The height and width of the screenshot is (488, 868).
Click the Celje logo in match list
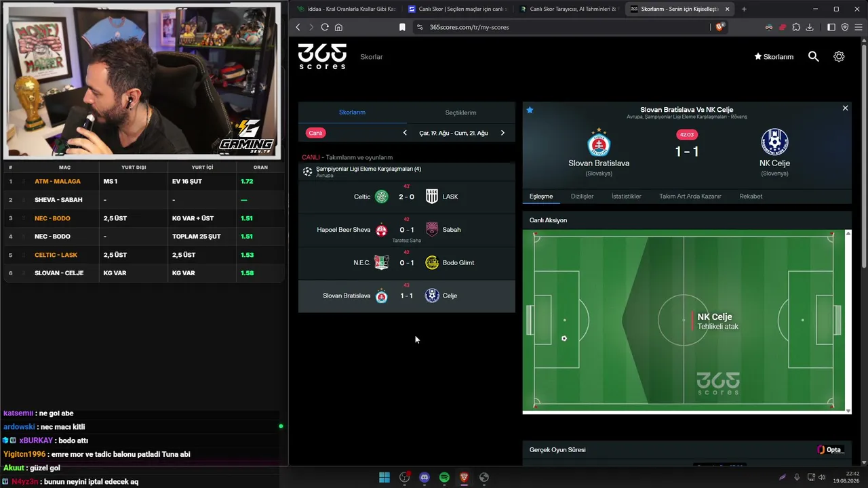(x=432, y=296)
